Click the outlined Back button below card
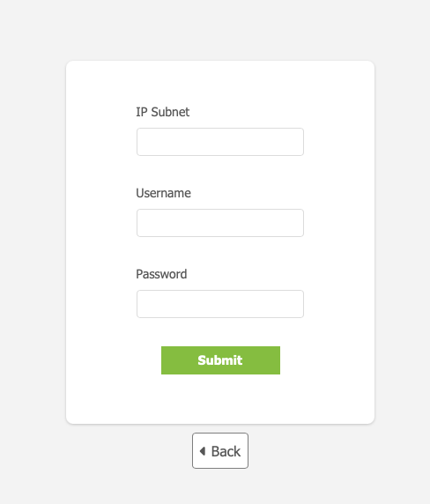430x504 pixels. [220, 450]
